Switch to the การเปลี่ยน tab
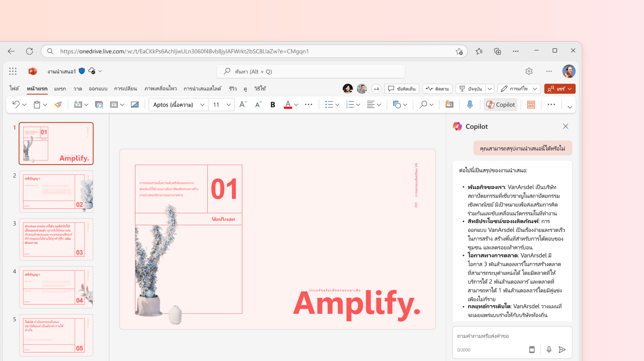Image resolution: width=644 pixels, height=361 pixels. [x=126, y=88]
